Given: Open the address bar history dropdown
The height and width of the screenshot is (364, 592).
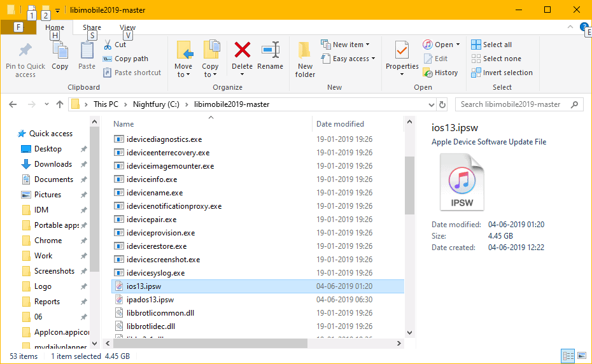Looking at the screenshot, I should pyautogui.click(x=432, y=104).
